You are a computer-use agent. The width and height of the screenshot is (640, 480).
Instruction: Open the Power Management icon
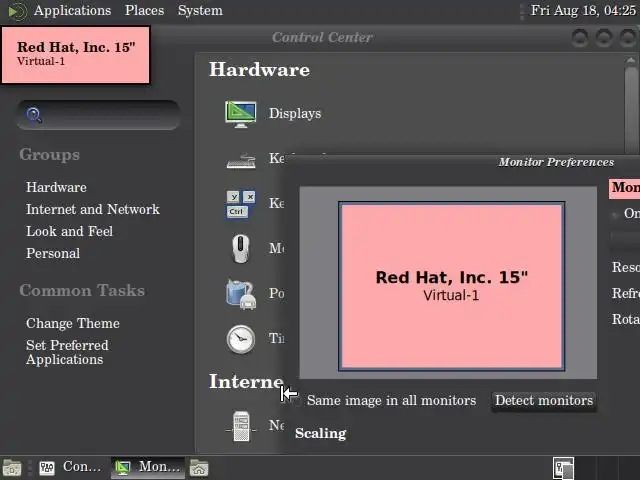point(241,294)
